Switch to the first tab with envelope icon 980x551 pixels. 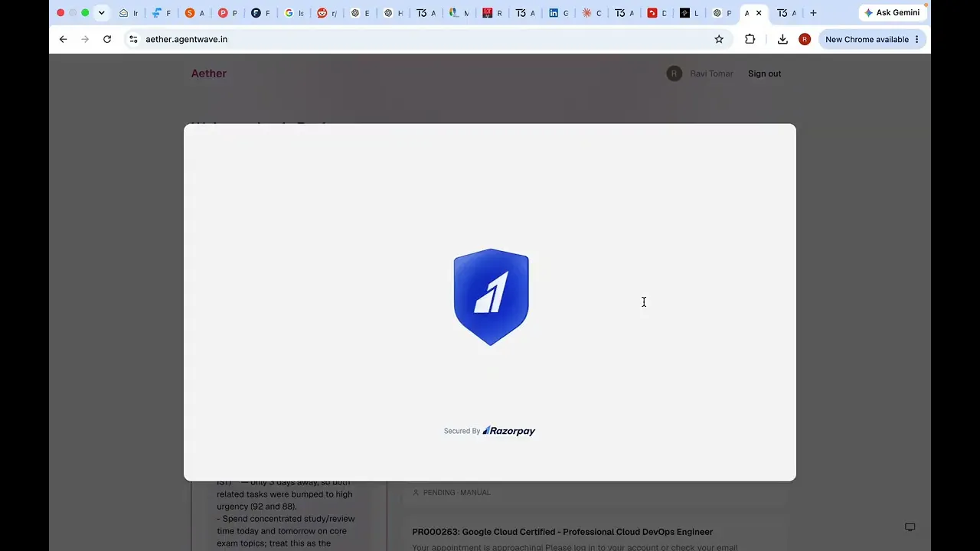128,13
